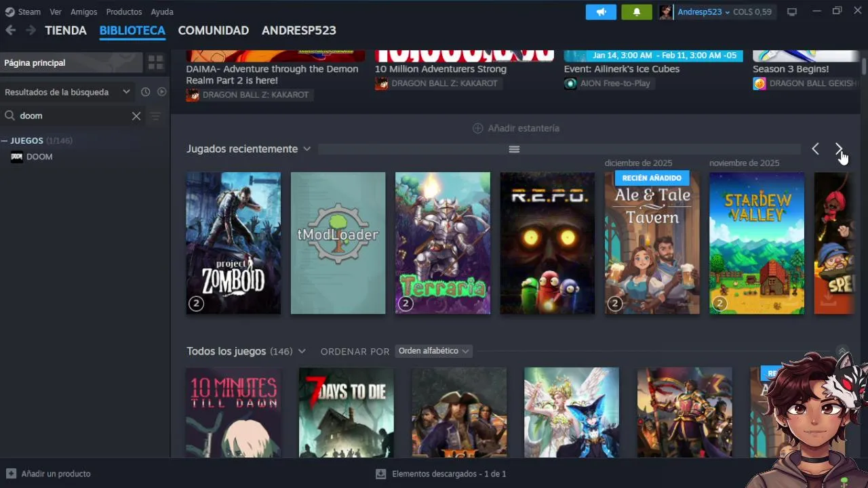Switch to the TIENDA tab
Image resolution: width=868 pixels, height=488 pixels.
pos(66,30)
